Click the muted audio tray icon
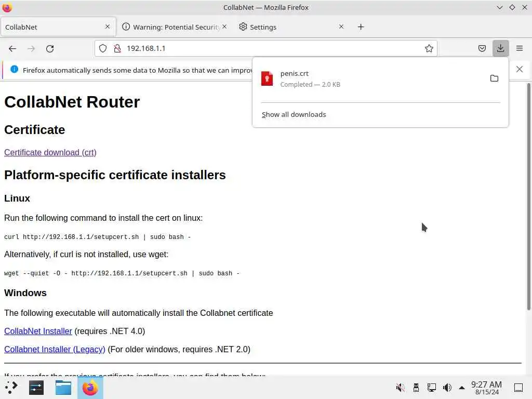532x399 pixels. coord(401,388)
